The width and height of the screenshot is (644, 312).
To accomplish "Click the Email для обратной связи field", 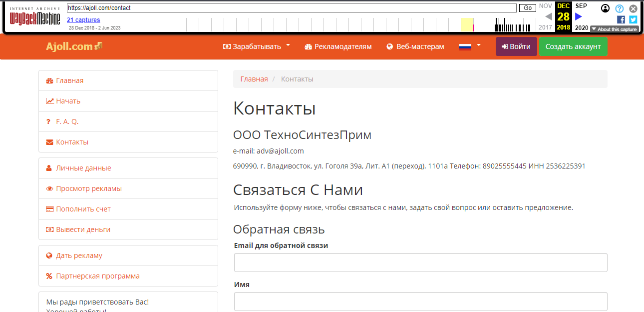I will click(x=420, y=262).
